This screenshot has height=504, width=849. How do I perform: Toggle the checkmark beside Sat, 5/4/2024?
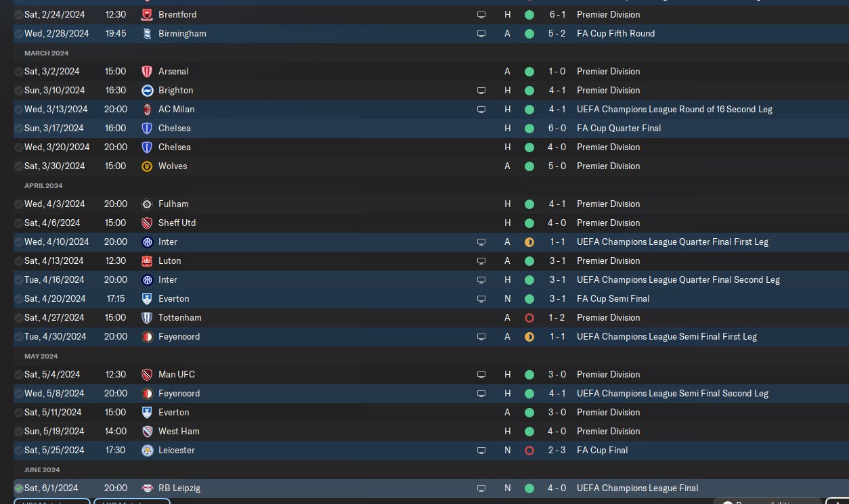18,374
